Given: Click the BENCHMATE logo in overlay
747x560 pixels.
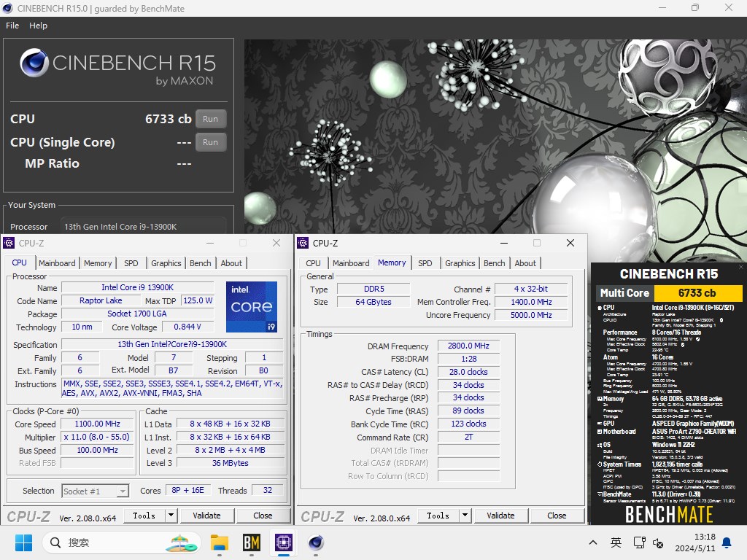Looking at the screenshot, I should click(669, 514).
